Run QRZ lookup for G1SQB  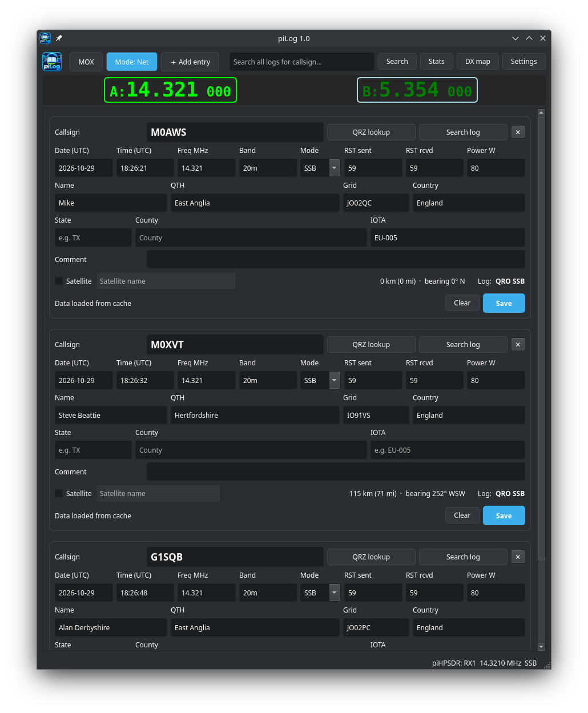pyautogui.click(x=371, y=557)
